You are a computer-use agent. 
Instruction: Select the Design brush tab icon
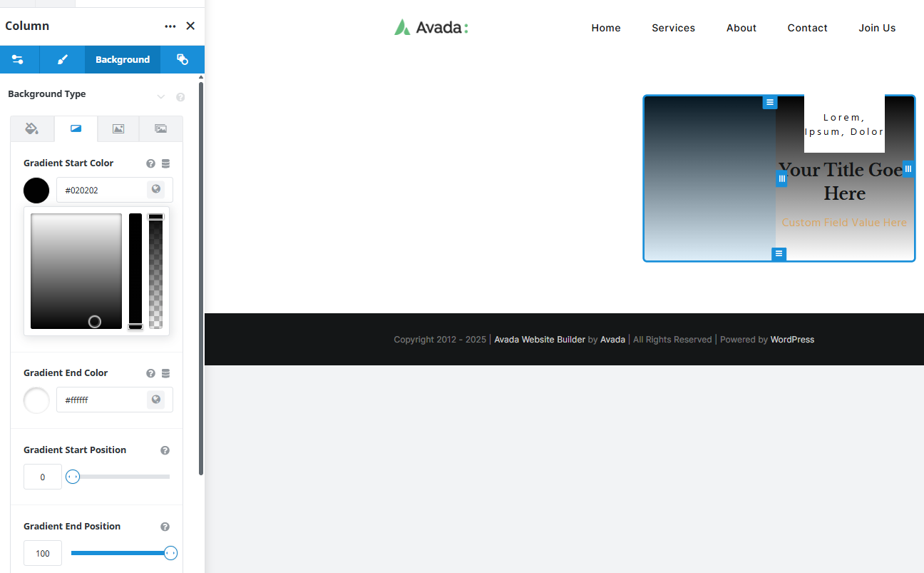tap(61, 59)
